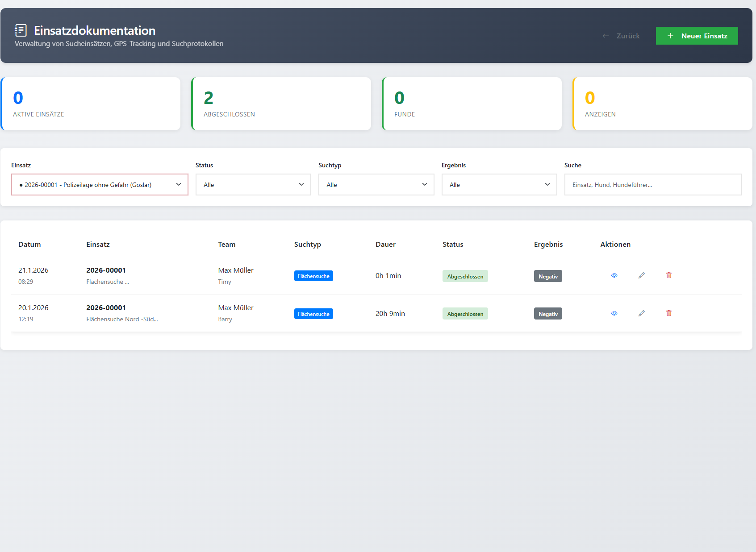Select the Aktive Einsätze statistics card
Viewport: 756px width, 552px height.
click(91, 104)
